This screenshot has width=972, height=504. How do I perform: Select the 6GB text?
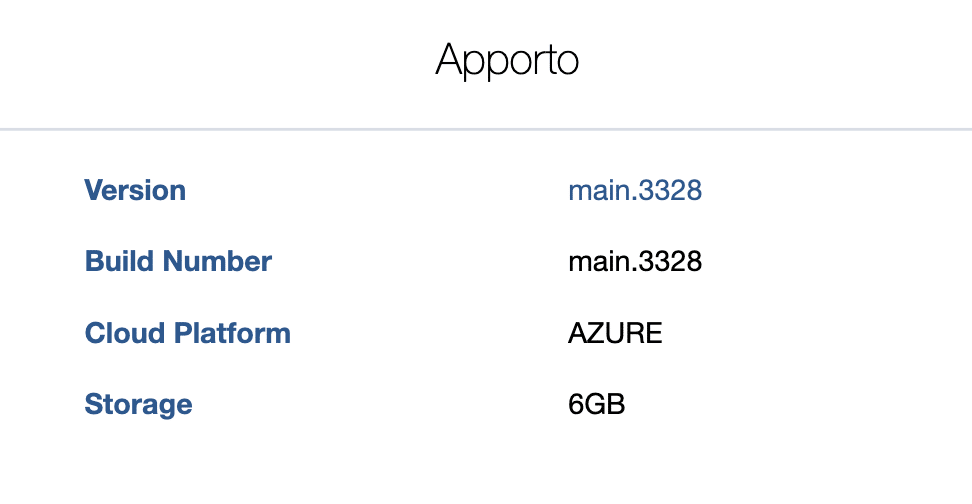[x=596, y=405]
